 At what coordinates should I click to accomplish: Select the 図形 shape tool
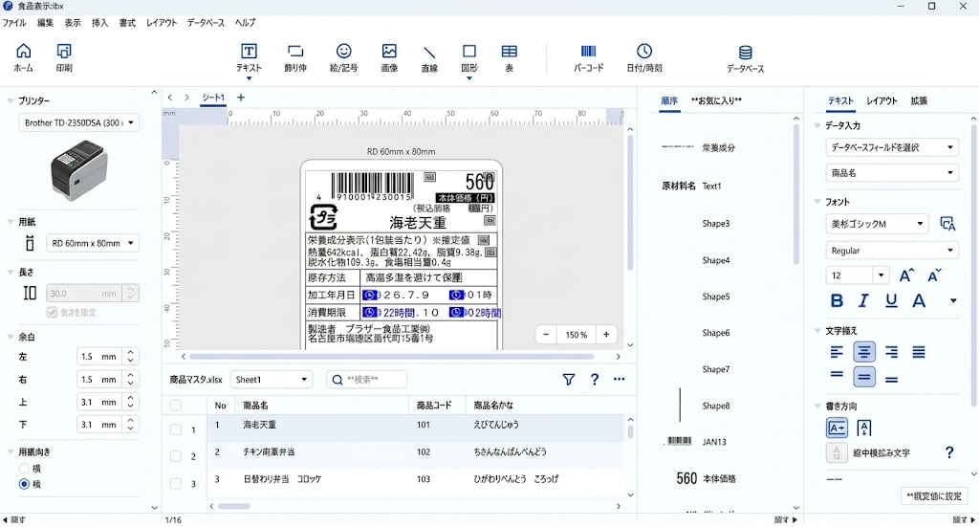point(469,58)
